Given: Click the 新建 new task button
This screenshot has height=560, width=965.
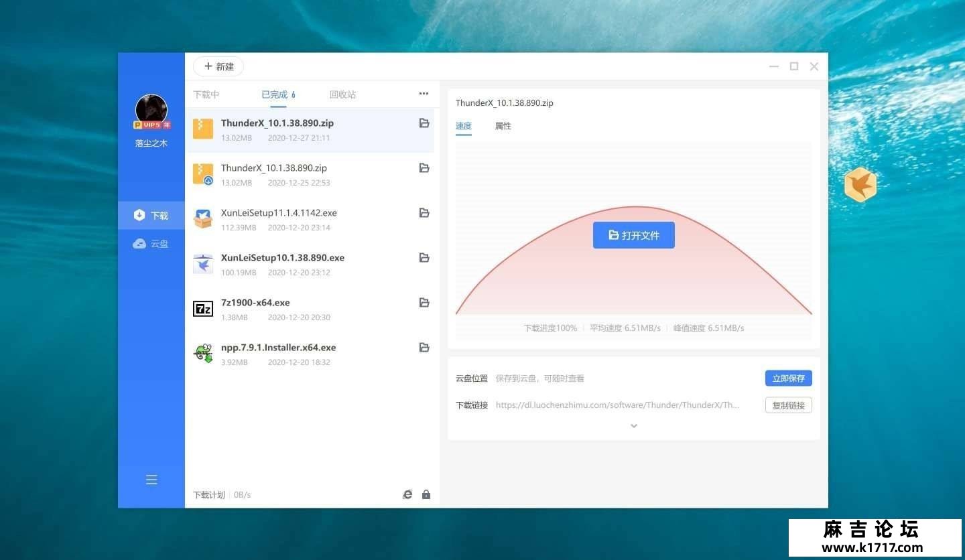Looking at the screenshot, I should pyautogui.click(x=218, y=66).
